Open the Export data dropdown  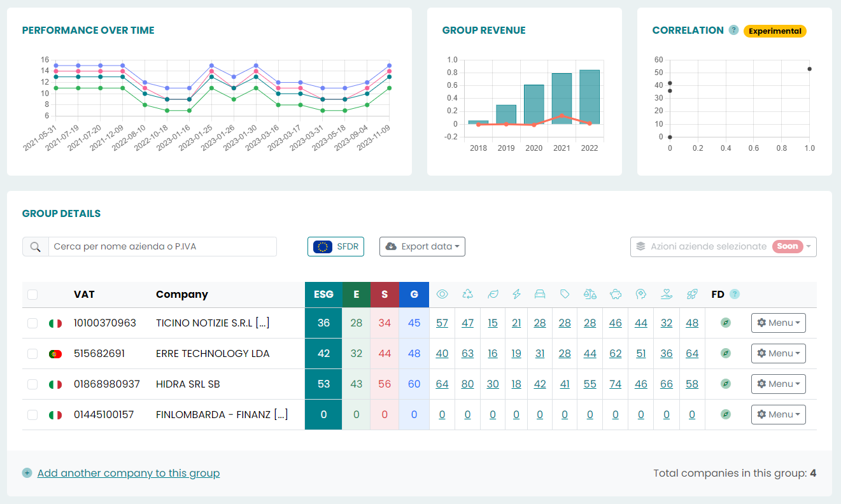[422, 246]
